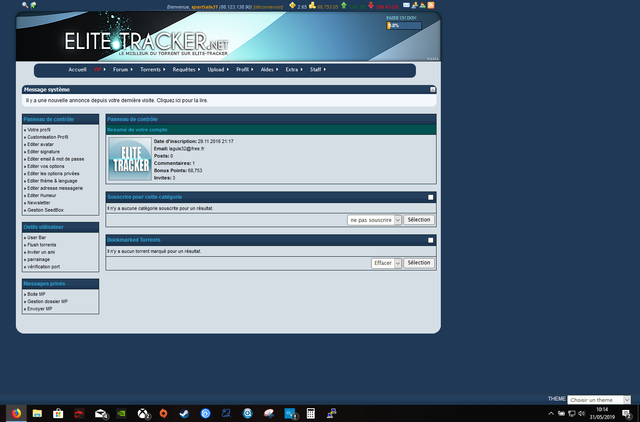Open the Aides menu
The height and width of the screenshot is (422, 640).
tap(269, 70)
